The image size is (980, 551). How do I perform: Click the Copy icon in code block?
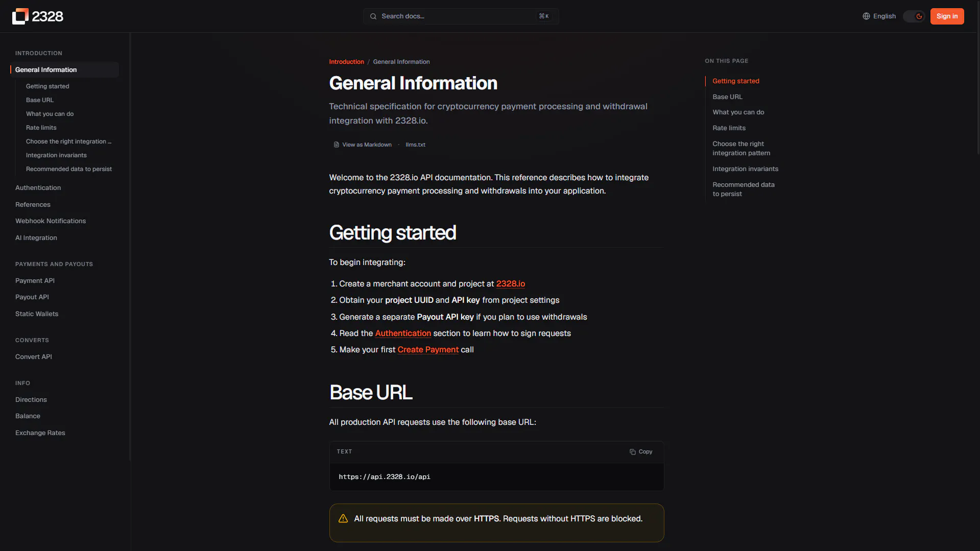point(632,452)
